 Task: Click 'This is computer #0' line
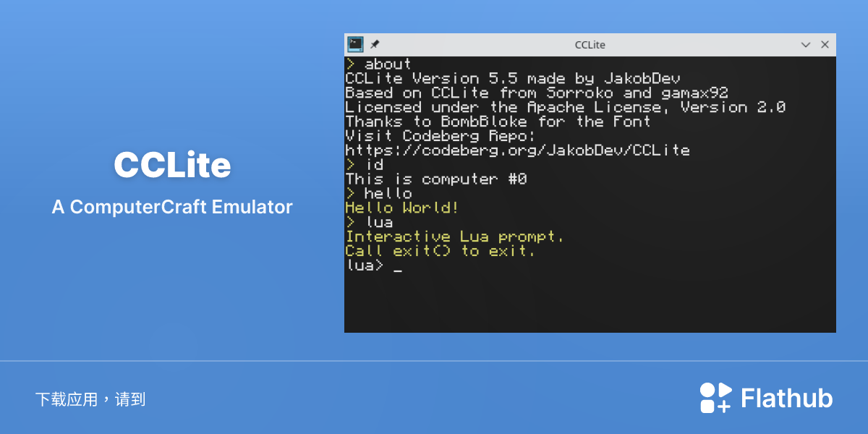(436, 179)
